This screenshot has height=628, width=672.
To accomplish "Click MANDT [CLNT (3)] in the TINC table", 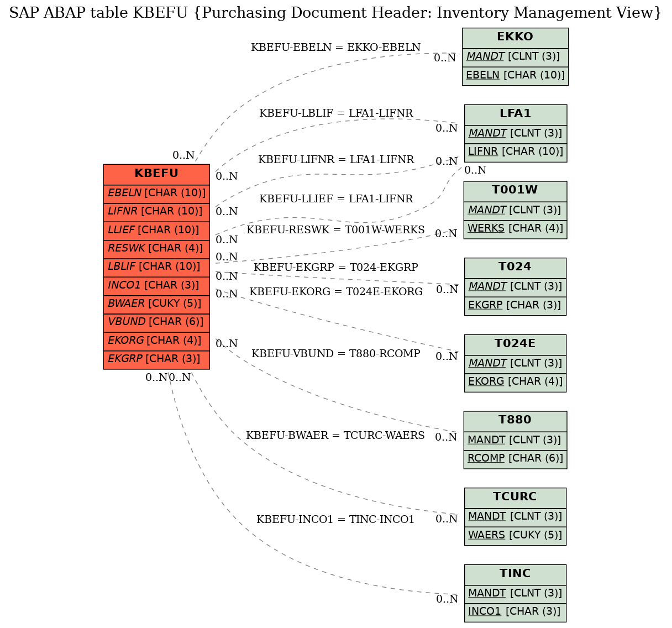I will pos(515,594).
